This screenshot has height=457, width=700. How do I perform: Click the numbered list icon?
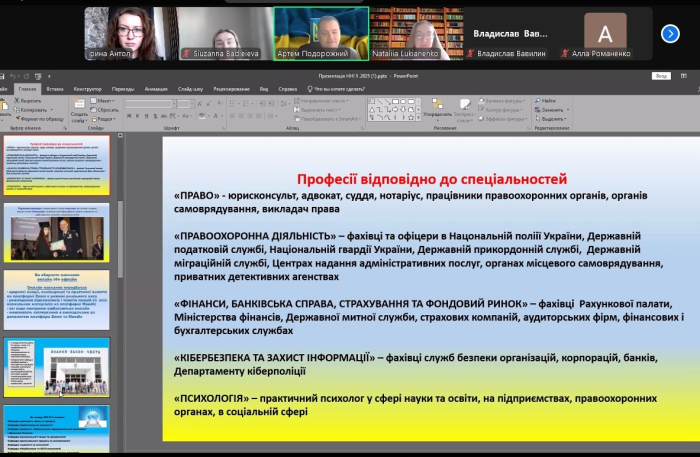[x=246, y=104]
